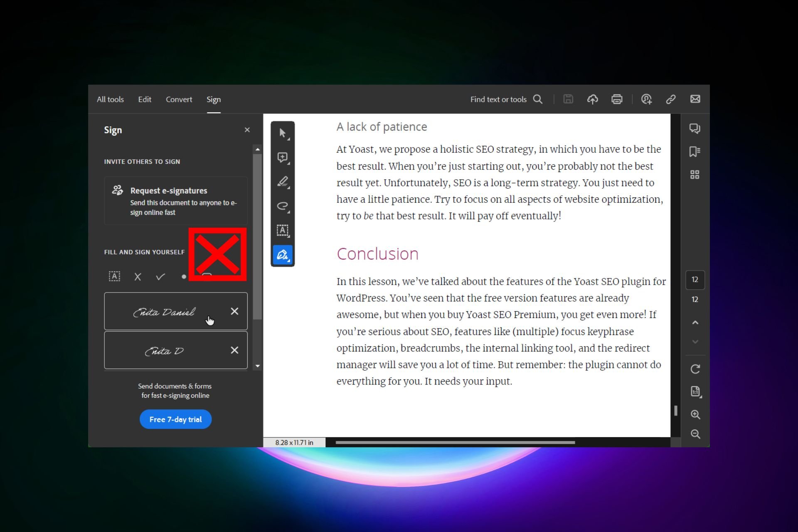Click the save file disk icon

click(x=568, y=99)
